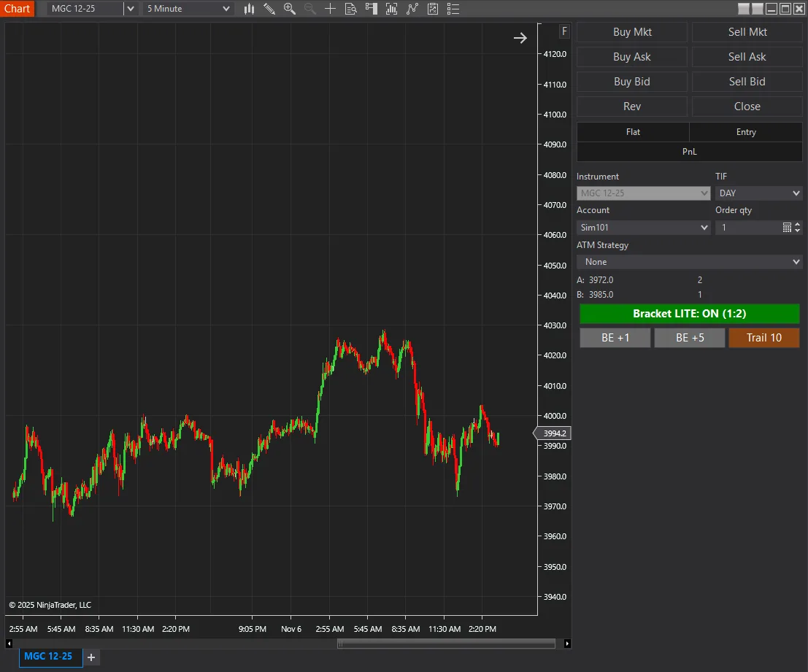Toggle Bracket LITE: ON (1:2)
The height and width of the screenshot is (672, 808).
click(x=690, y=314)
